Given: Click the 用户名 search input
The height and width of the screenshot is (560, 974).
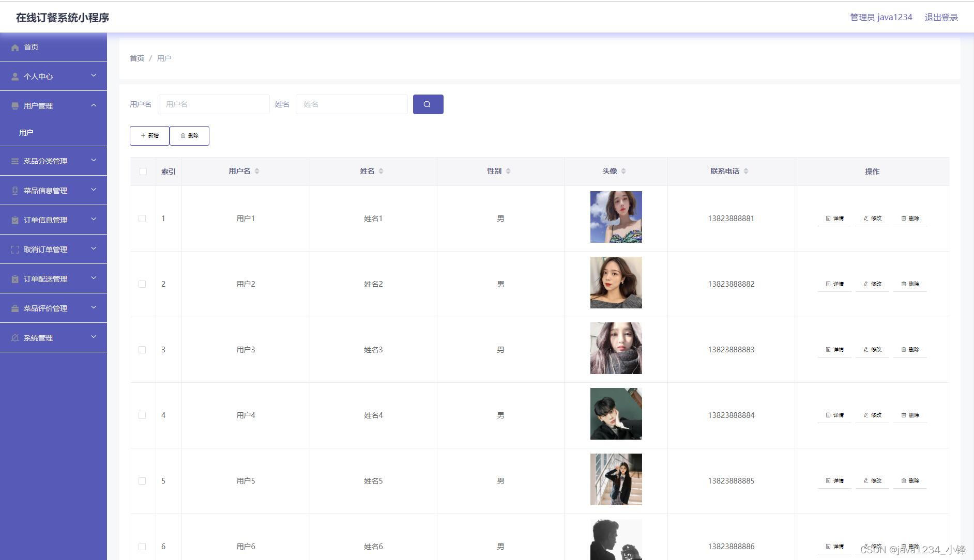Looking at the screenshot, I should [214, 104].
